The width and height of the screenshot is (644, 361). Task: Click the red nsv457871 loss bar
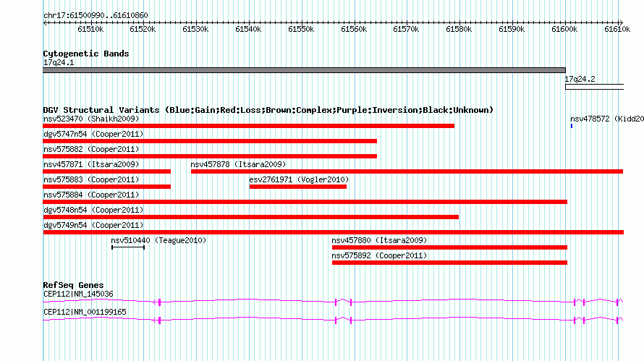(x=107, y=171)
